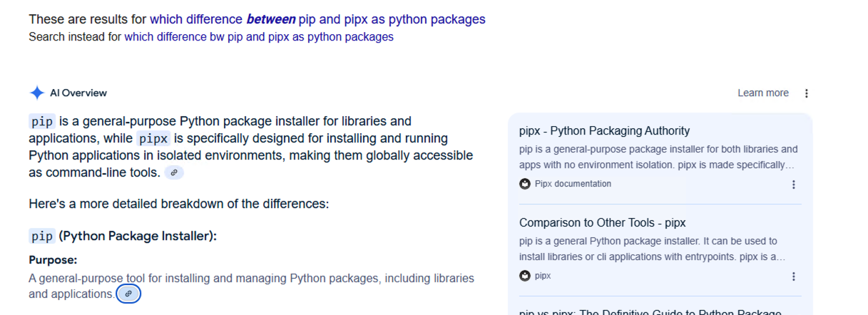Screen dimensions: 868x315
Task: Click the snippet text starting 'pip is a general-purpose package installer for both'
Action: [x=658, y=157]
